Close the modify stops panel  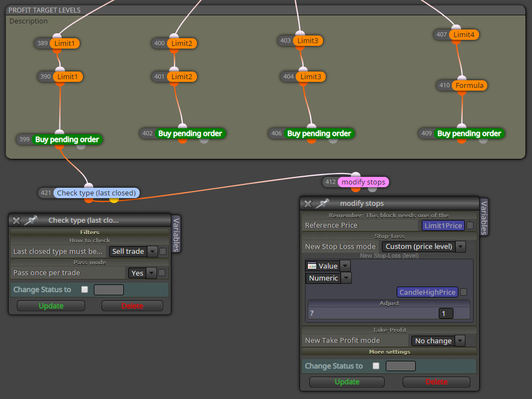pos(308,204)
